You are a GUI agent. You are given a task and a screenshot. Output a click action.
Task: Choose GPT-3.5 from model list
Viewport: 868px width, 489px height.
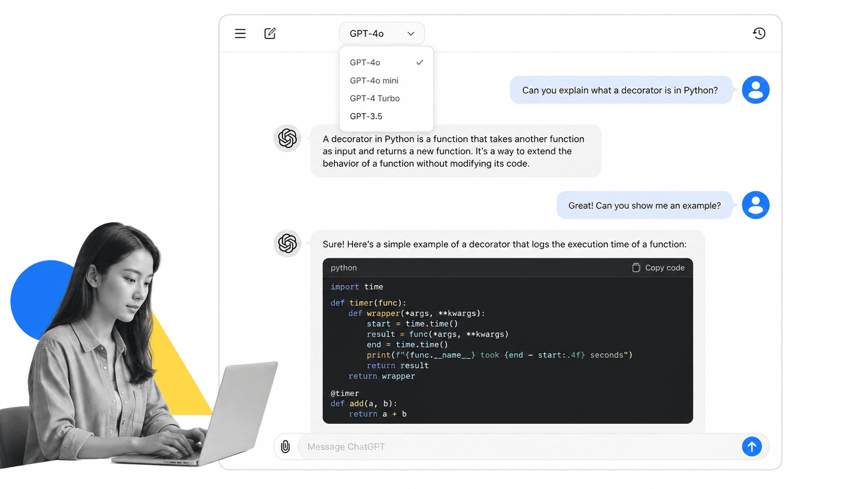386,116
